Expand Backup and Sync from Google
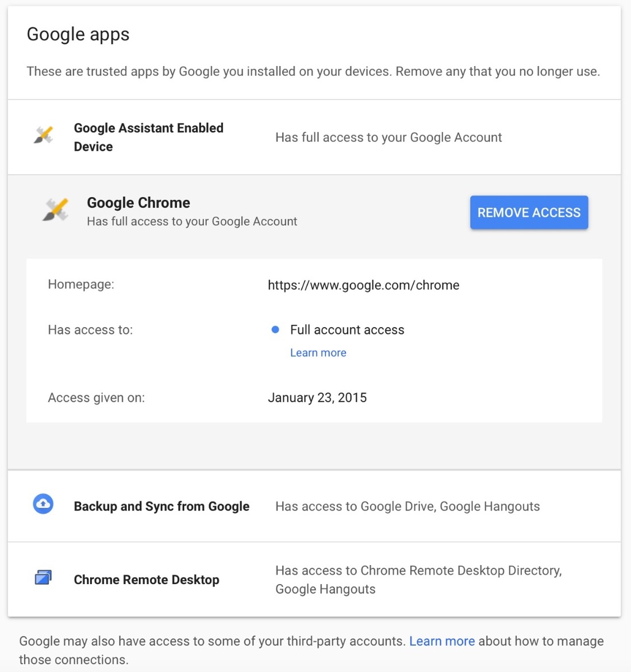631x672 pixels. [x=314, y=506]
